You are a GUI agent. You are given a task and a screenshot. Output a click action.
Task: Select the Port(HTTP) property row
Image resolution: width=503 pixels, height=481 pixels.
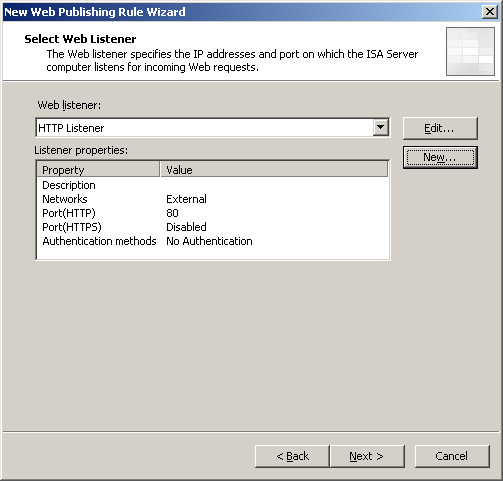pyautogui.click(x=212, y=213)
